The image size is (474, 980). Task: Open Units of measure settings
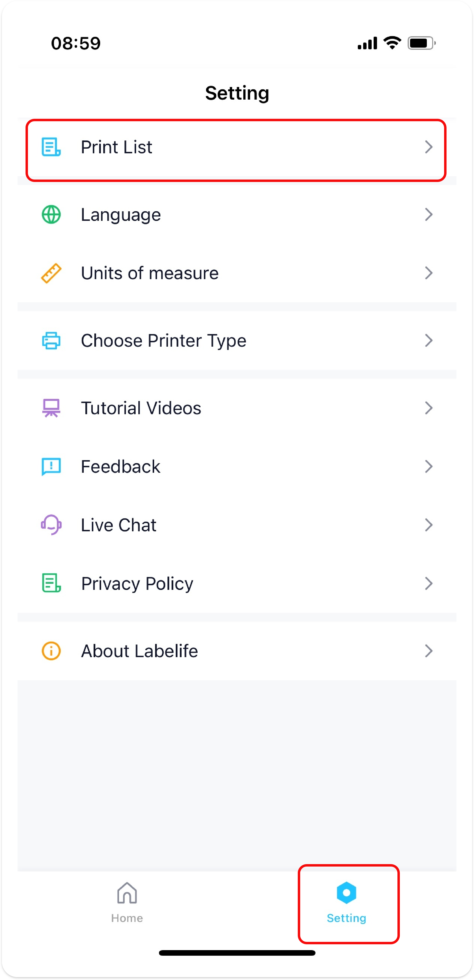tap(150, 273)
